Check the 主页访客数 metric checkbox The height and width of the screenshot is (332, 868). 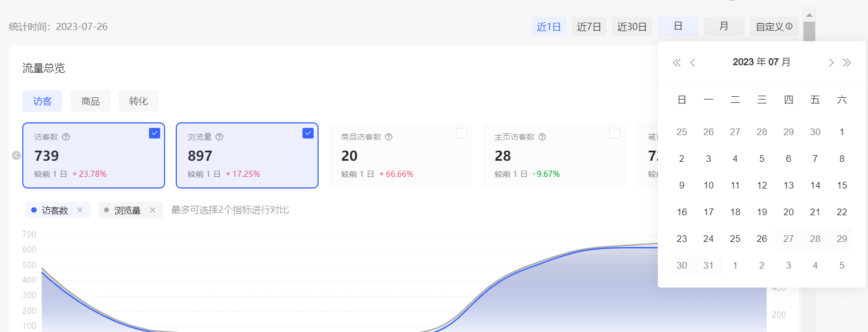coord(614,133)
